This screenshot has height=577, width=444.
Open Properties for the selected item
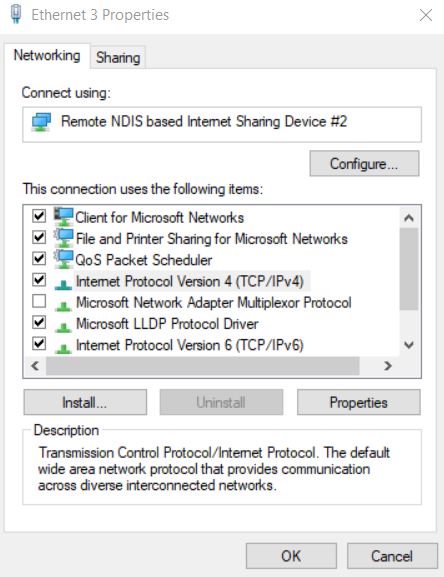coord(359,402)
